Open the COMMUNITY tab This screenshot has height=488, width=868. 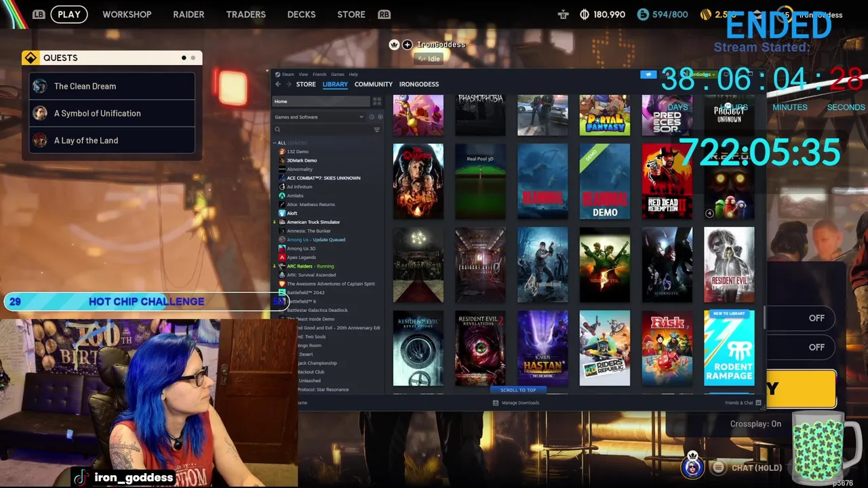coord(373,84)
